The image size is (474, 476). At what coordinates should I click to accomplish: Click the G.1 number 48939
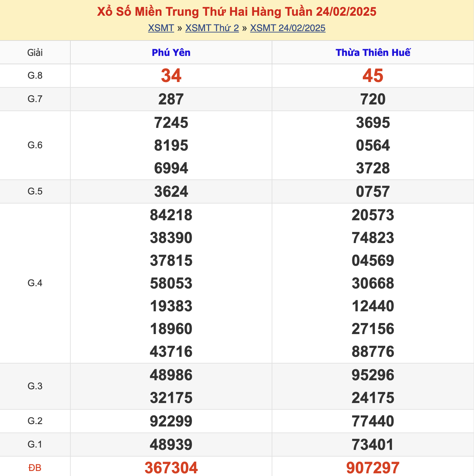pyautogui.click(x=171, y=445)
